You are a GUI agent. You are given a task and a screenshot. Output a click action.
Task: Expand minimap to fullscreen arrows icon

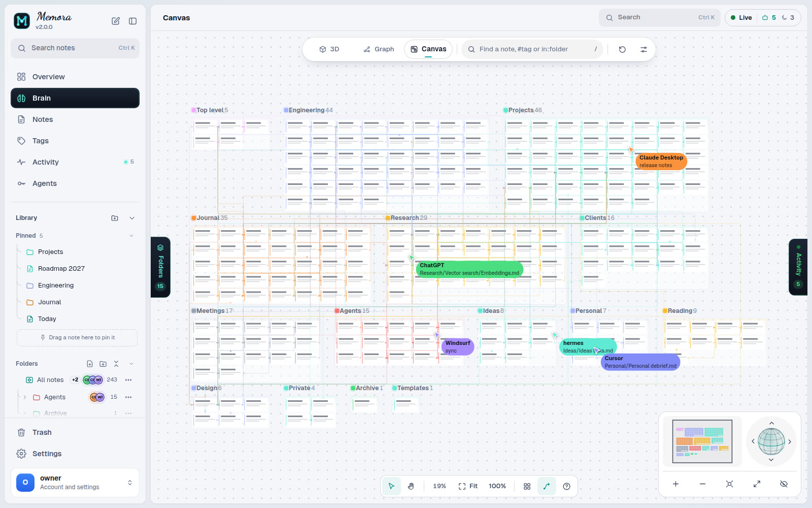(x=757, y=484)
